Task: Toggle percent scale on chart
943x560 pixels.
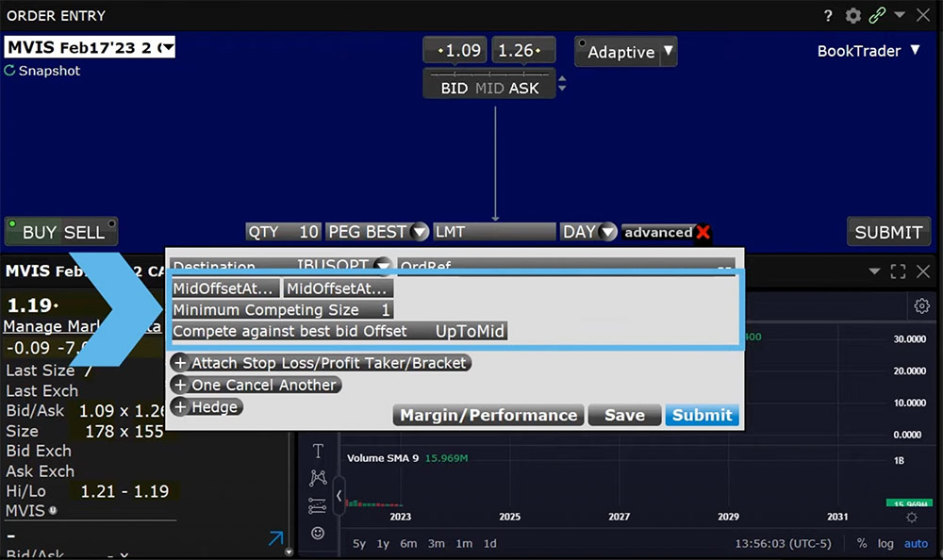Action: [x=862, y=543]
